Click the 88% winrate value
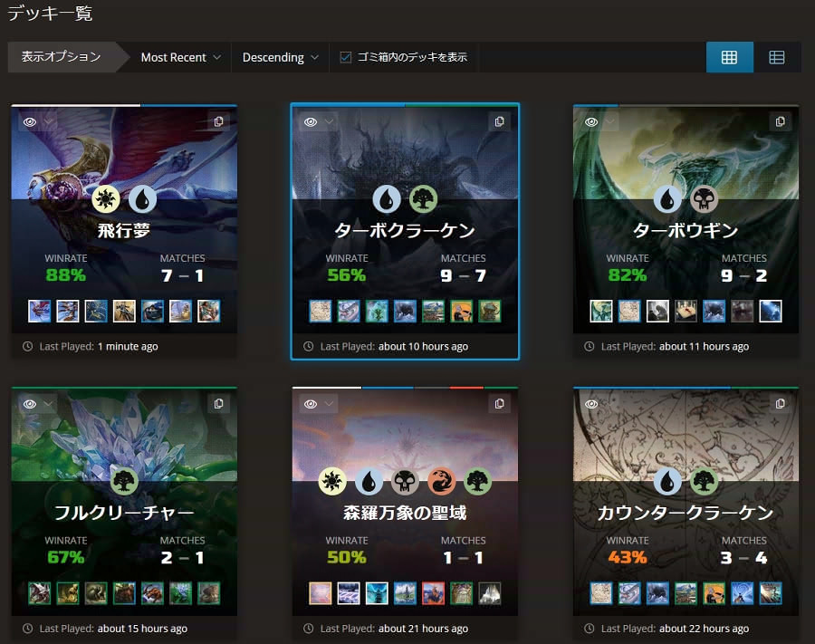 click(65, 275)
